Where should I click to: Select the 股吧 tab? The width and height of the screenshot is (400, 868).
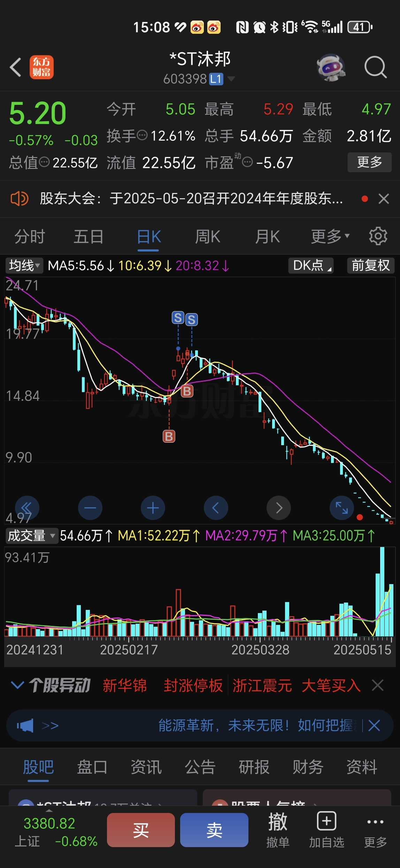(x=38, y=767)
